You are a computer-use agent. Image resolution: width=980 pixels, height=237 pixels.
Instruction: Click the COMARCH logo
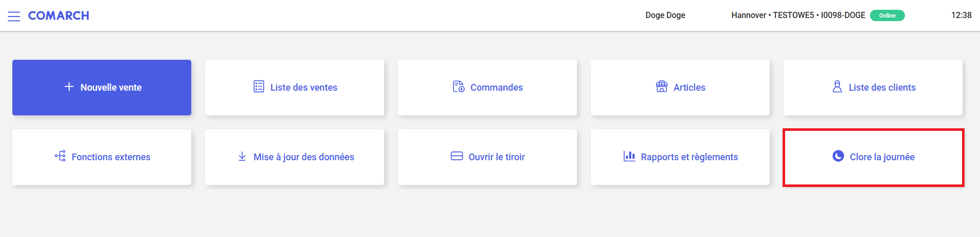(x=59, y=15)
